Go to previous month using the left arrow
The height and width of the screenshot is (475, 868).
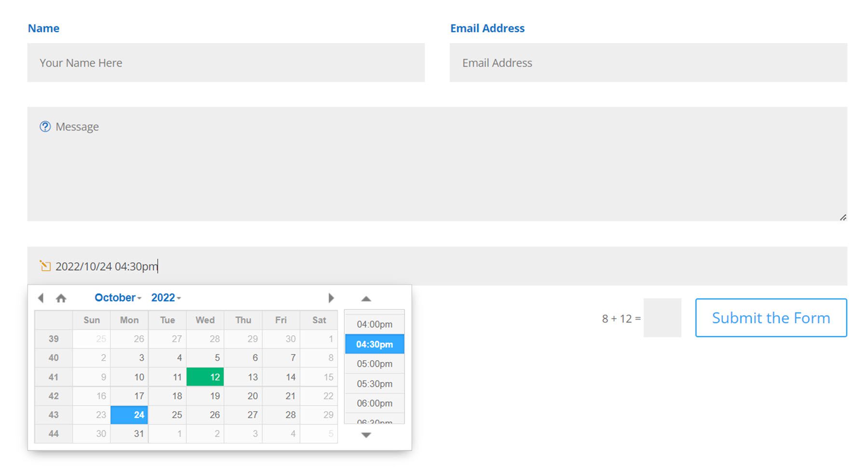coord(41,298)
